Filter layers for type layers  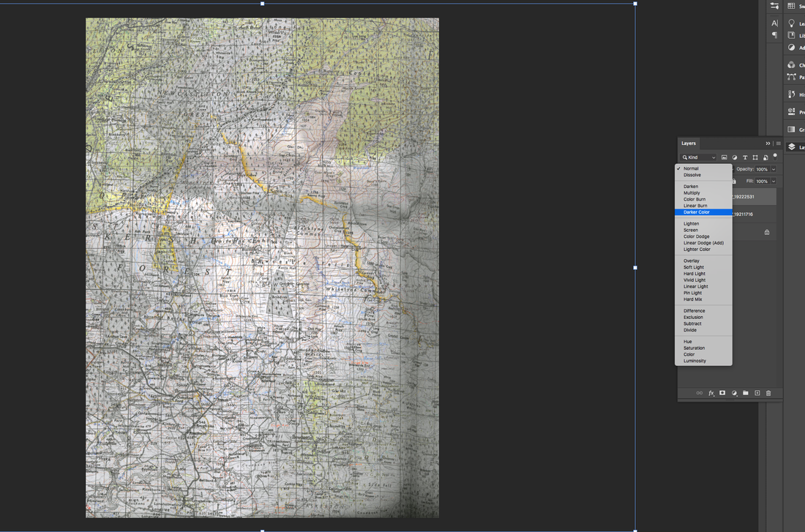745,157
